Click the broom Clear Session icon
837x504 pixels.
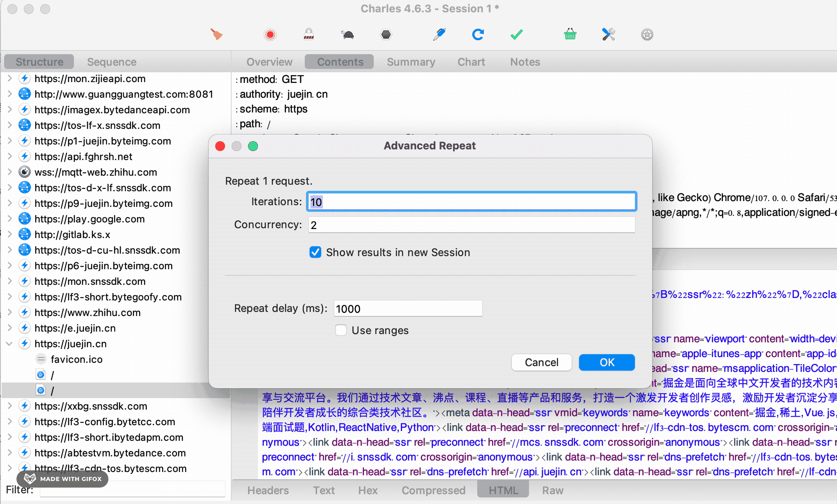216,34
